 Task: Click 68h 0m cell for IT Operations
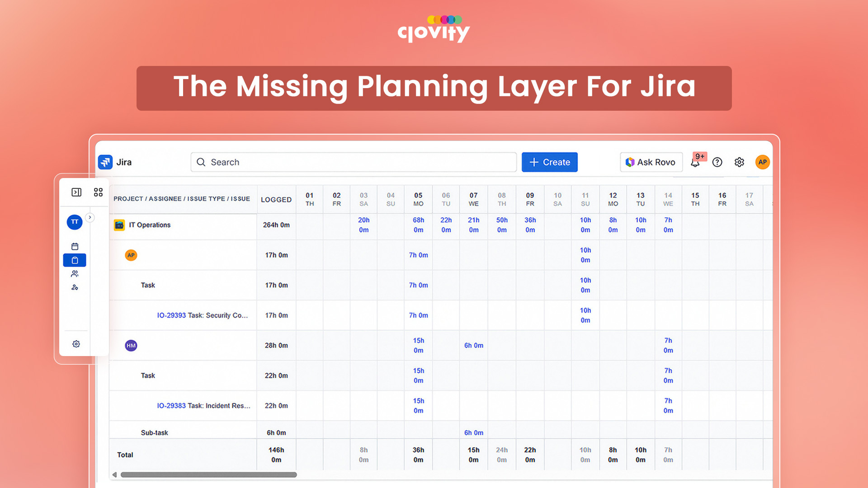pyautogui.click(x=419, y=225)
